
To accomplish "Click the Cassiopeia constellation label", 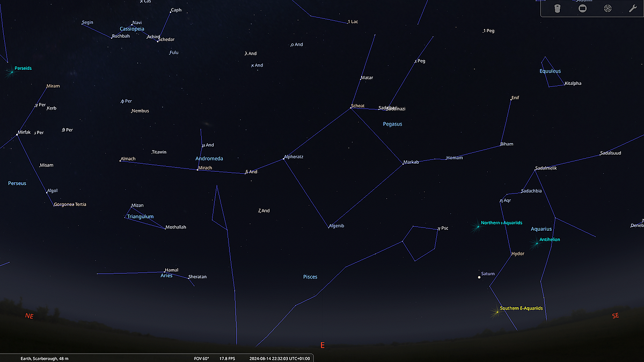I will point(132,29).
